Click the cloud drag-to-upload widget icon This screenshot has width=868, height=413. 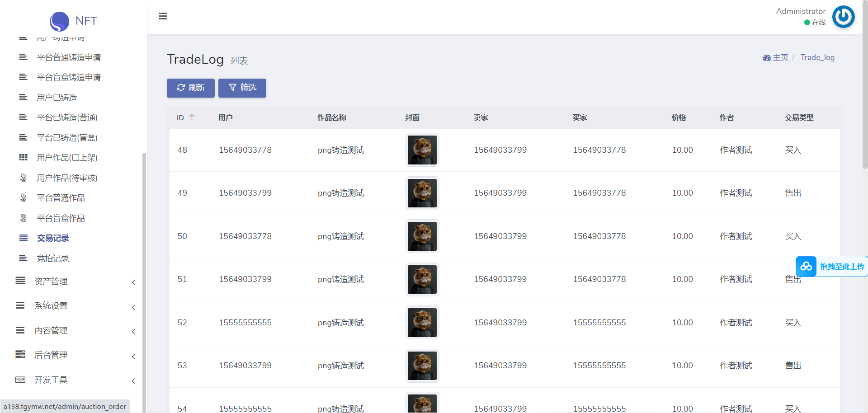click(806, 267)
